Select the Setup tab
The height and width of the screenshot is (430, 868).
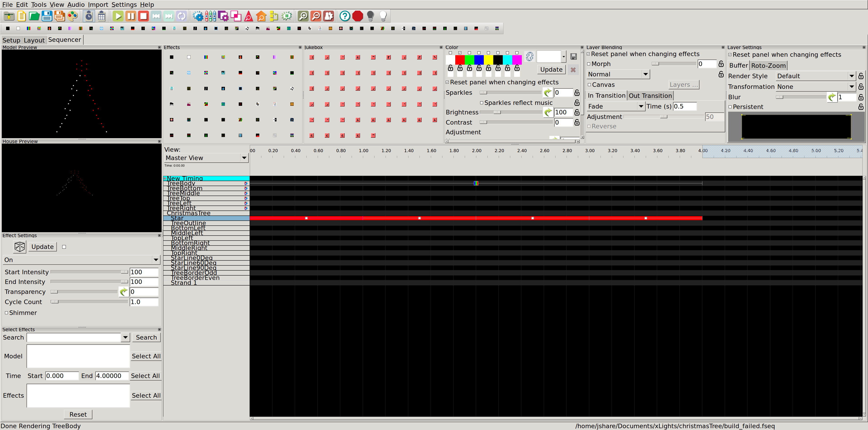coord(11,39)
